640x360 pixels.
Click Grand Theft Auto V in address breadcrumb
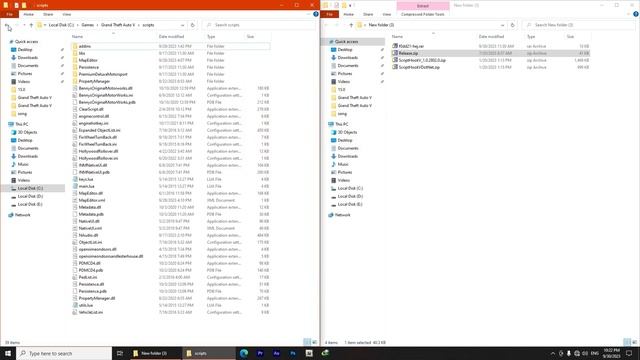[x=118, y=25]
